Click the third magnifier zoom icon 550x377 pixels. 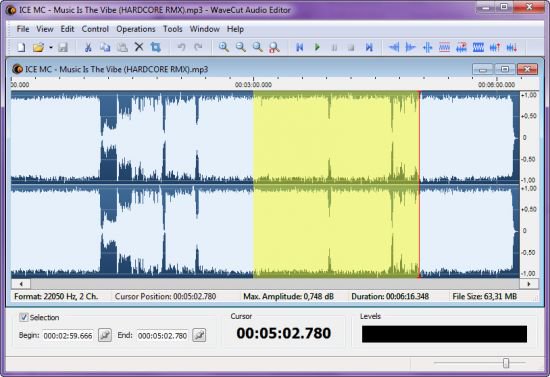(257, 47)
